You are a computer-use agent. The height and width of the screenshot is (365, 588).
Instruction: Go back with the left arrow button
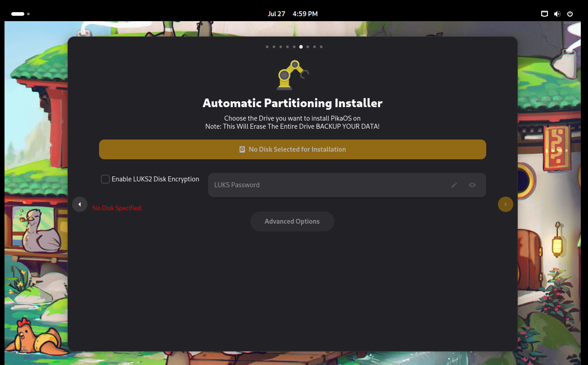[80, 204]
